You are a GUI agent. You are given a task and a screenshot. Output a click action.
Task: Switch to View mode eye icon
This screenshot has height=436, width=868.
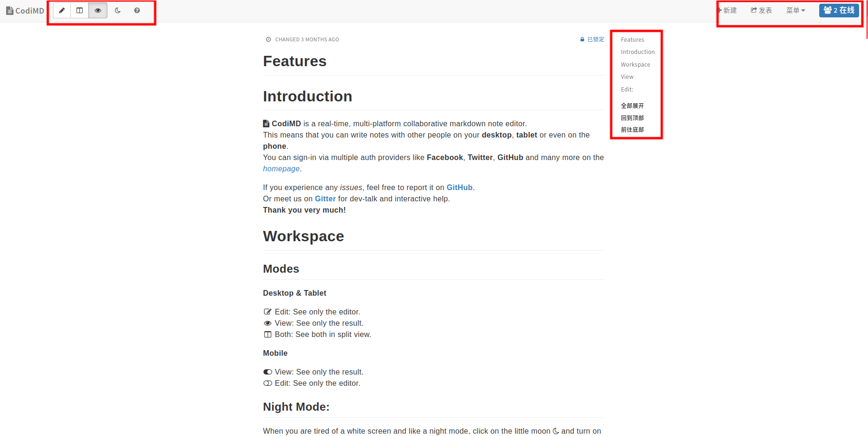(98, 10)
